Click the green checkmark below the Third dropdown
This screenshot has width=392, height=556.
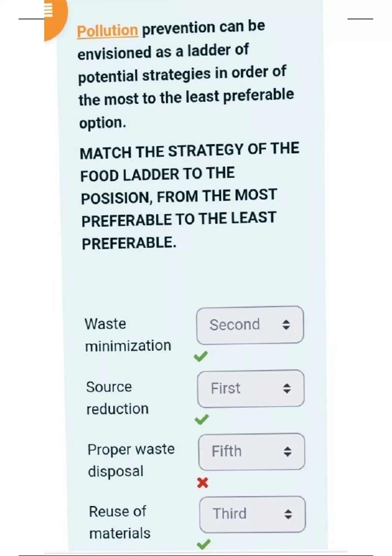(204, 544)
